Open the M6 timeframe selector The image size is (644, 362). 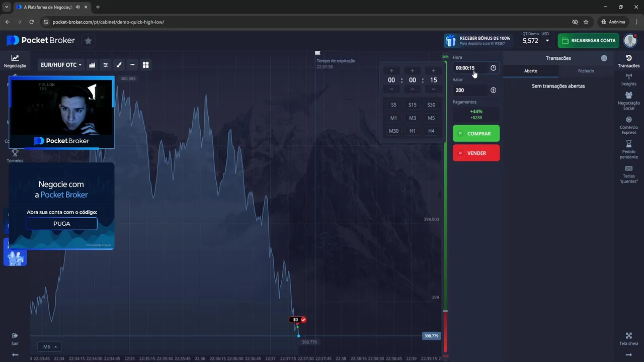pos(49,346)
